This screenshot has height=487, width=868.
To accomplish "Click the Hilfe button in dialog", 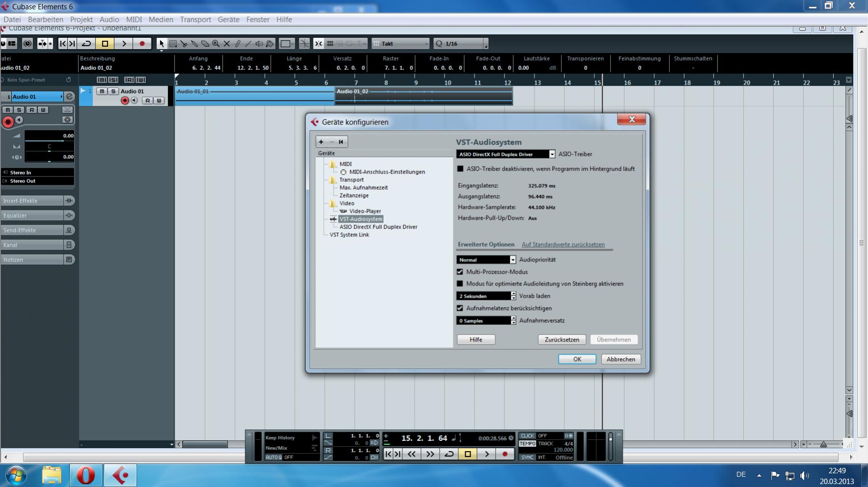I will (476, 340).
